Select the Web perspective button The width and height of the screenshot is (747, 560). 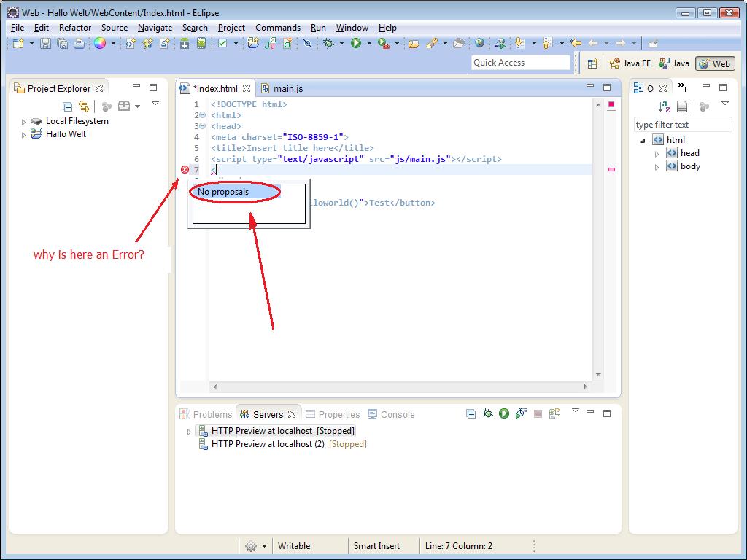[x=715, y=63]
